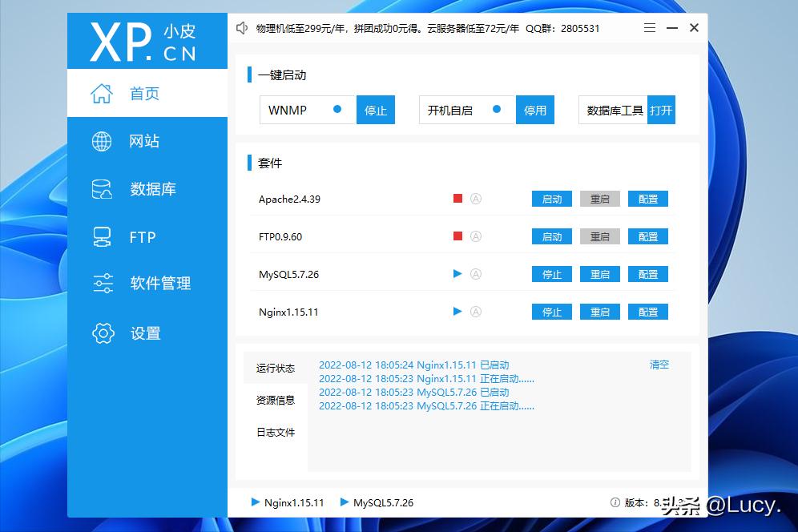Click the blue running indicator for Nginx1.15.11
This screenshot has width=798, height=532.
pos(457,311)
